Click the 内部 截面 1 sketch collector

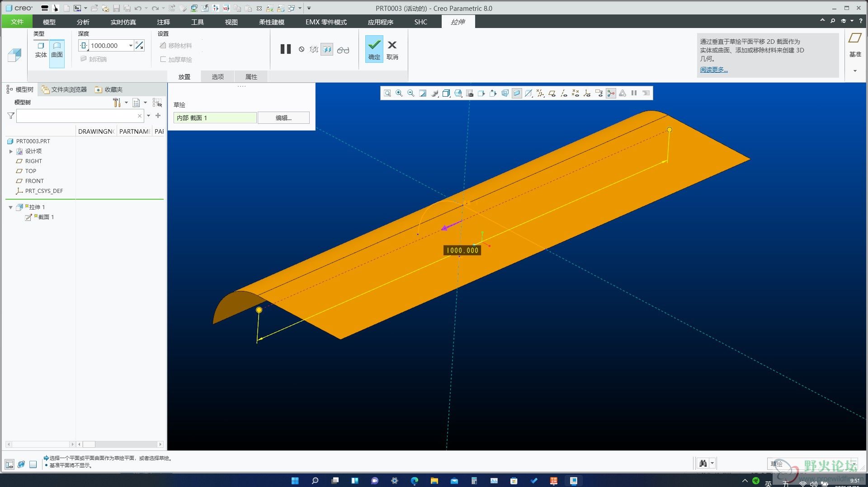pyautogui.click(x=215, y=118)
